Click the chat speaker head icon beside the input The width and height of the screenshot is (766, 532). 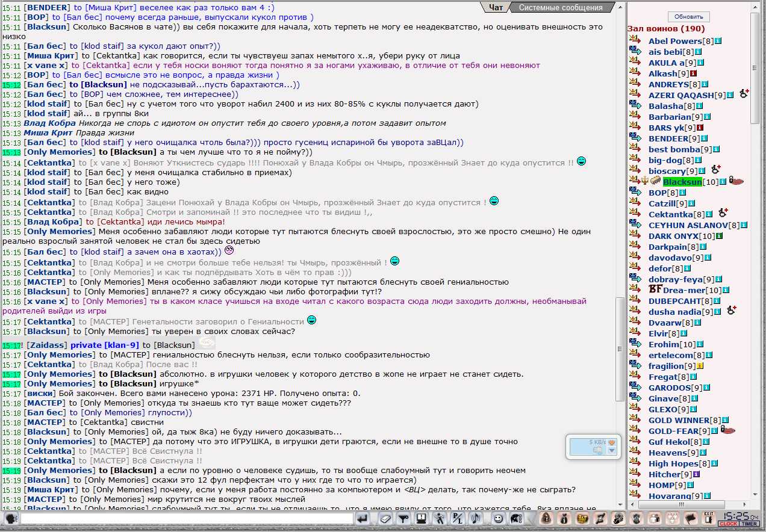coord(11,519)
